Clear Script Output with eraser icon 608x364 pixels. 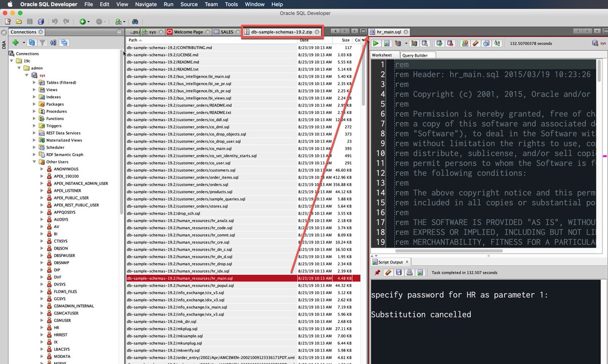pos(388,272)
